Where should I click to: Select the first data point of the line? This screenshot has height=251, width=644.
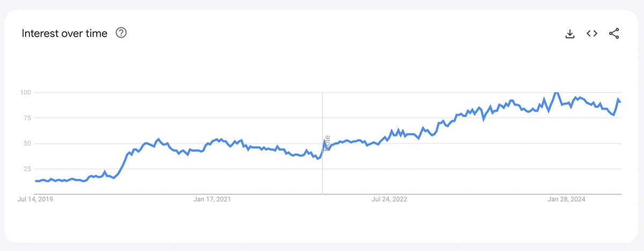pos(36,181)
